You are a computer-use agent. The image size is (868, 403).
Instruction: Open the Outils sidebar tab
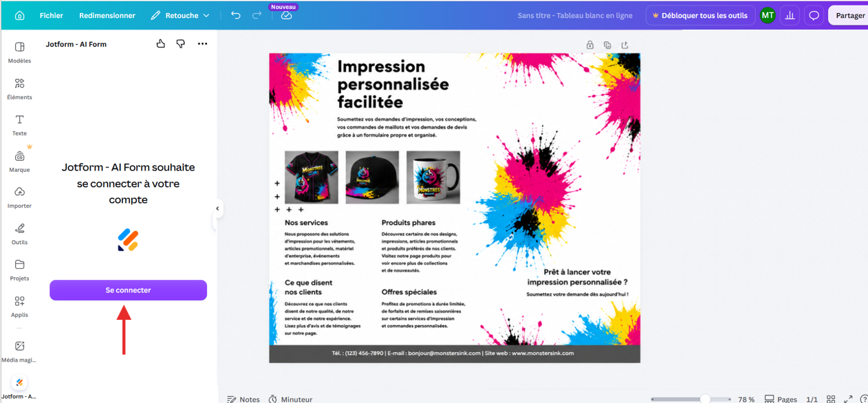(19, 234)
